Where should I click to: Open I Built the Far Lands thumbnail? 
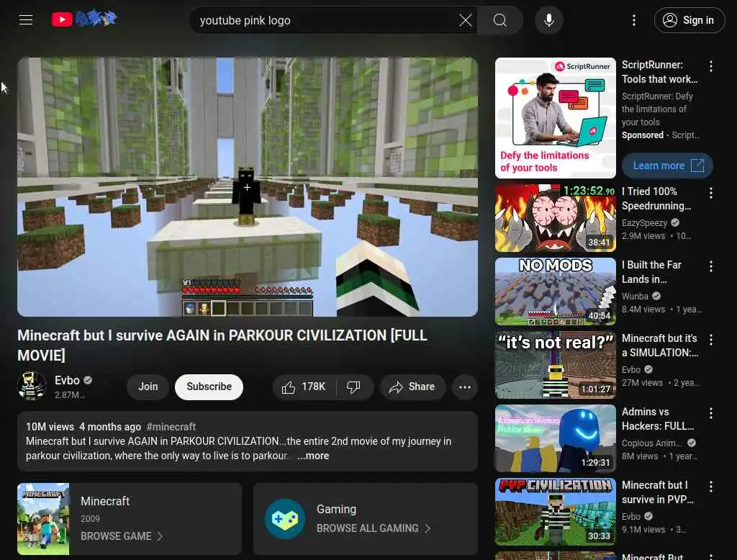pos(555,292)
